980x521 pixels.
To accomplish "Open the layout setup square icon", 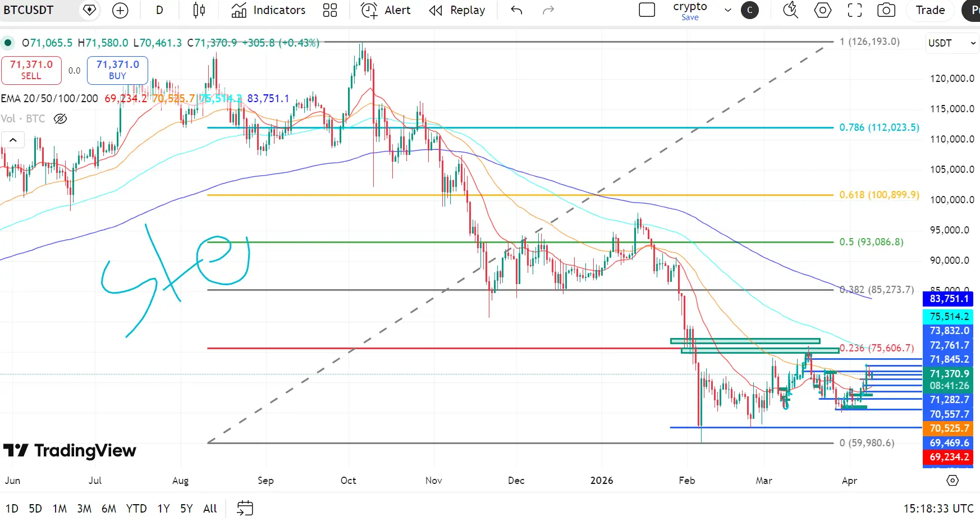I will 647,10.
